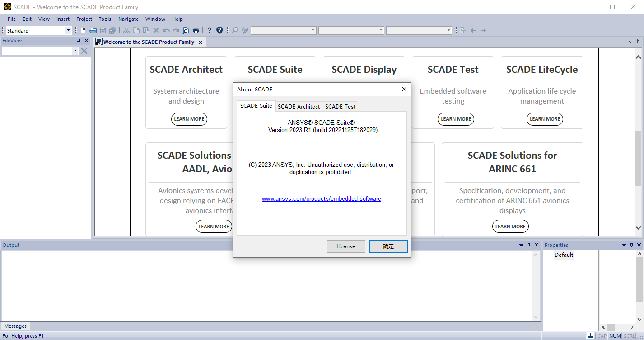Pin the FileView panel
The image size is (644, 340).
pos(79,41)
